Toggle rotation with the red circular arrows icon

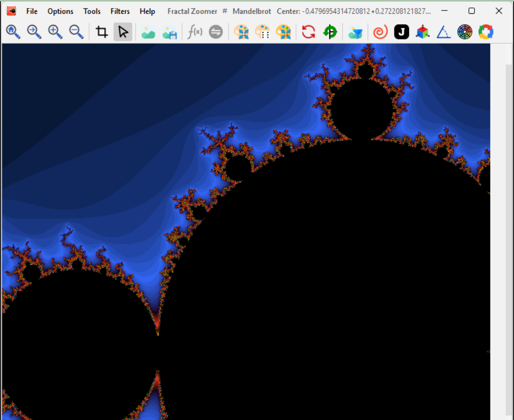(x=308, y=31)
